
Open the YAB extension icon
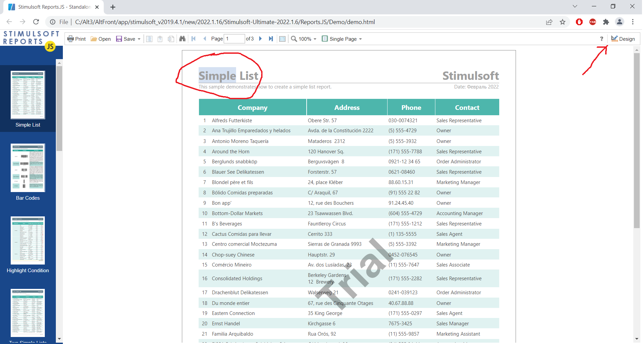(x=593, y=22)
